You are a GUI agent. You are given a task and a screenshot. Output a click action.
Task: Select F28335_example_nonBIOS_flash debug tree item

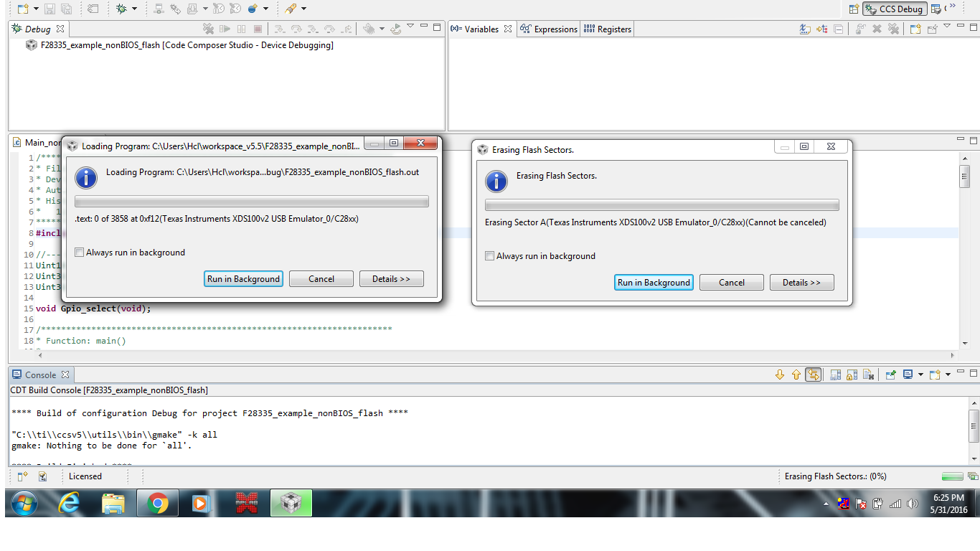point(179,45)
